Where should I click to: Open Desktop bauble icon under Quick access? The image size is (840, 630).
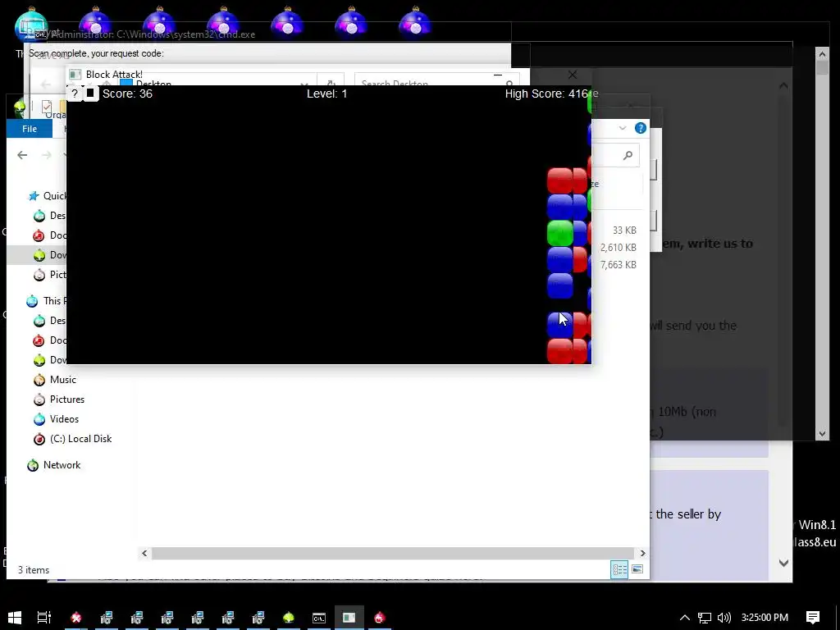[x=39, y=216]
